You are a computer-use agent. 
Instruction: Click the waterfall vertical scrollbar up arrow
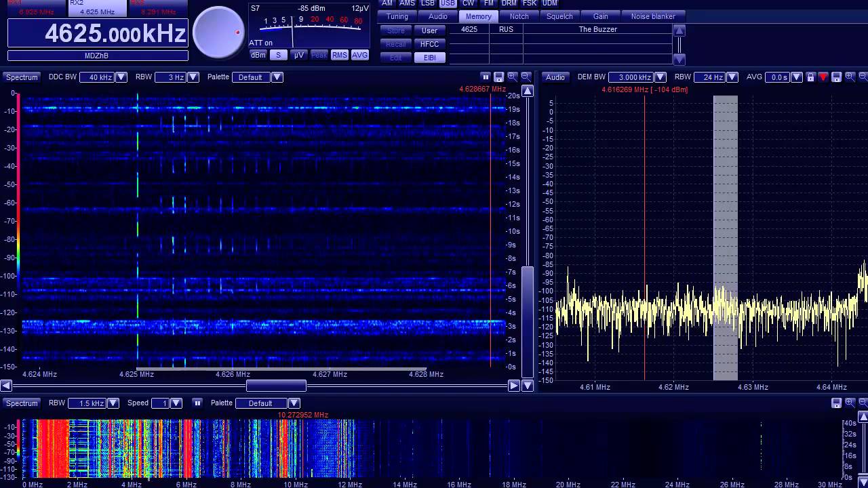(x=527, y=91)
